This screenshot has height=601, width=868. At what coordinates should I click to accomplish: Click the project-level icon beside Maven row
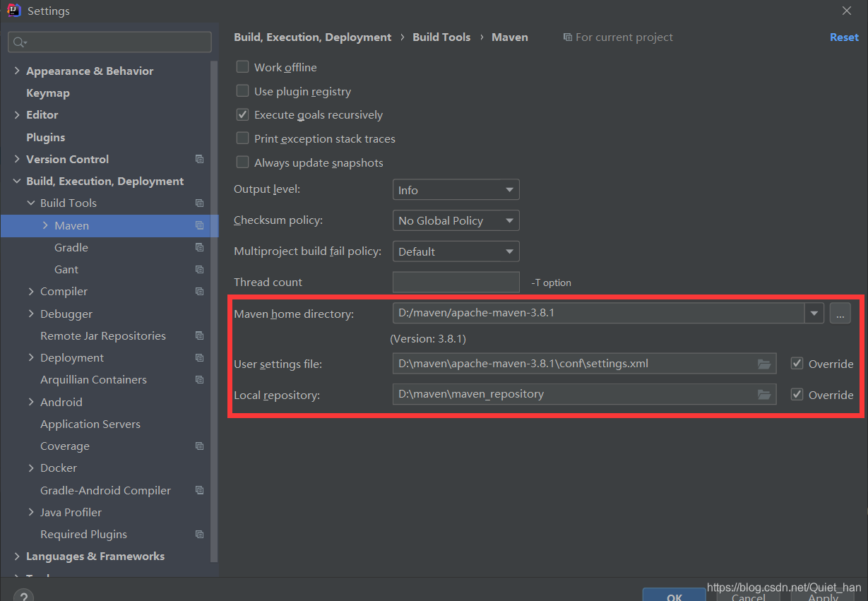[199, 225]
